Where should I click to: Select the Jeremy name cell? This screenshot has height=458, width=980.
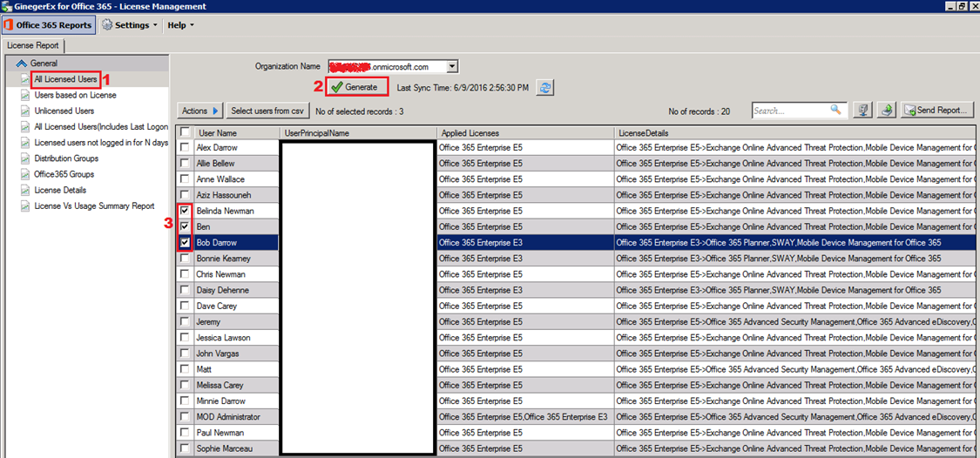coord(236,322)
